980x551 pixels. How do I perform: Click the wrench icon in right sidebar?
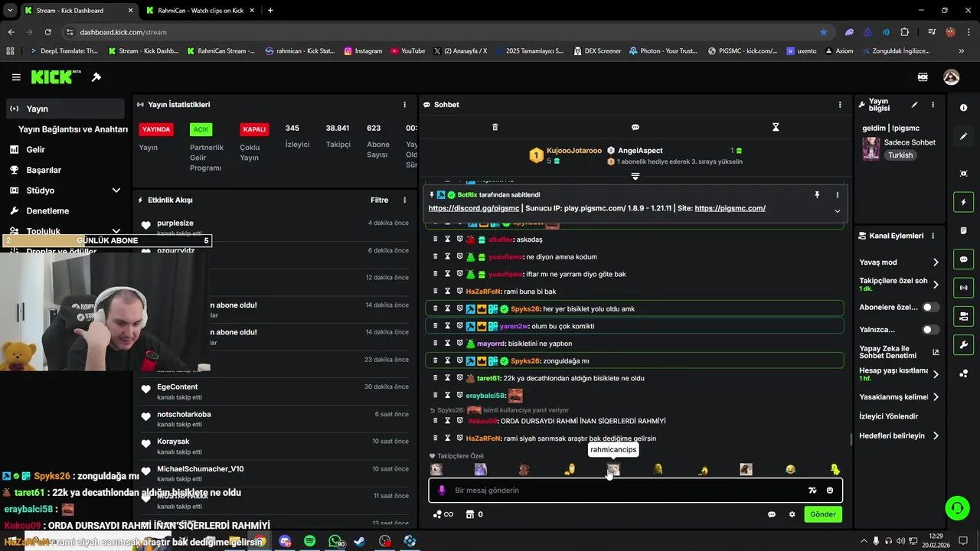(963, 345)
